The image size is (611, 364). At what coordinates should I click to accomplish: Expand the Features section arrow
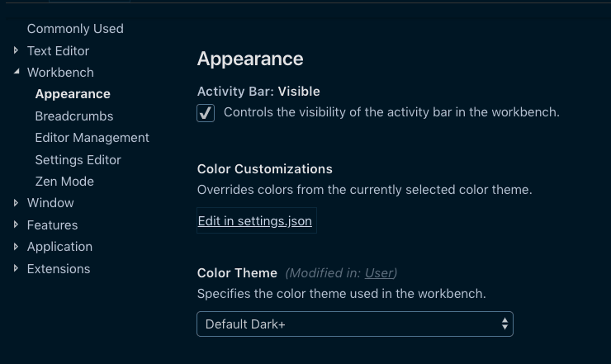(x=16, y=225)
